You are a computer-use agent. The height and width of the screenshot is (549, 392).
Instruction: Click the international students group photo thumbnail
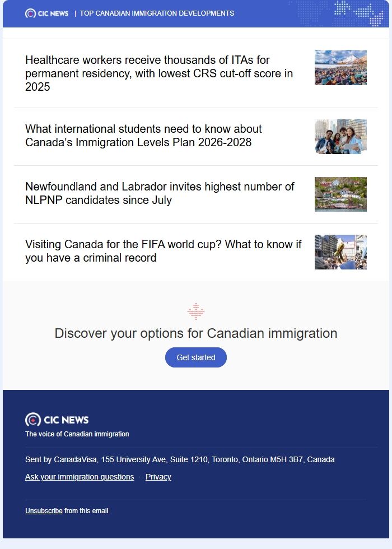click(340, 136)
